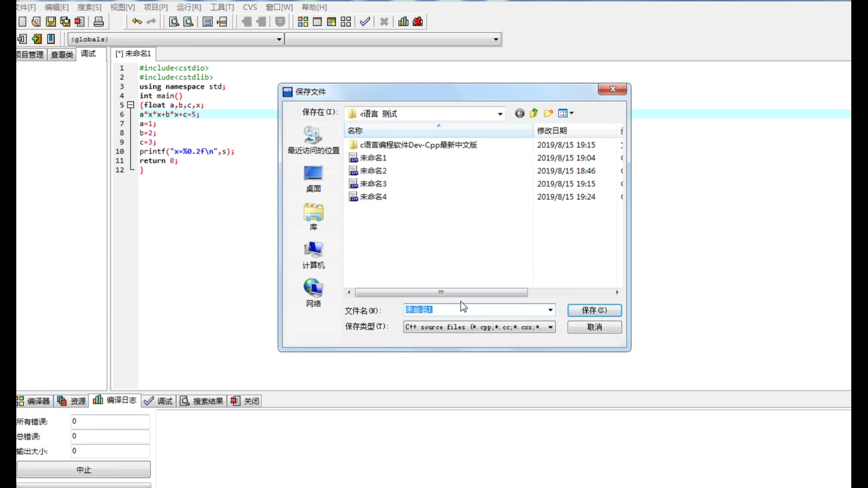Click the 文件名 filename input field
Viewport: 868px width, 488px height.
tap(475, 310)
